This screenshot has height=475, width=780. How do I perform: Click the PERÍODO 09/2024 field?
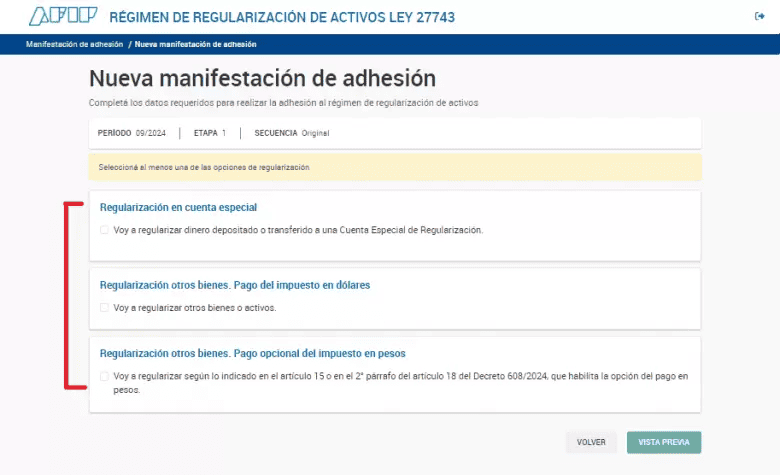click(131, 133)
